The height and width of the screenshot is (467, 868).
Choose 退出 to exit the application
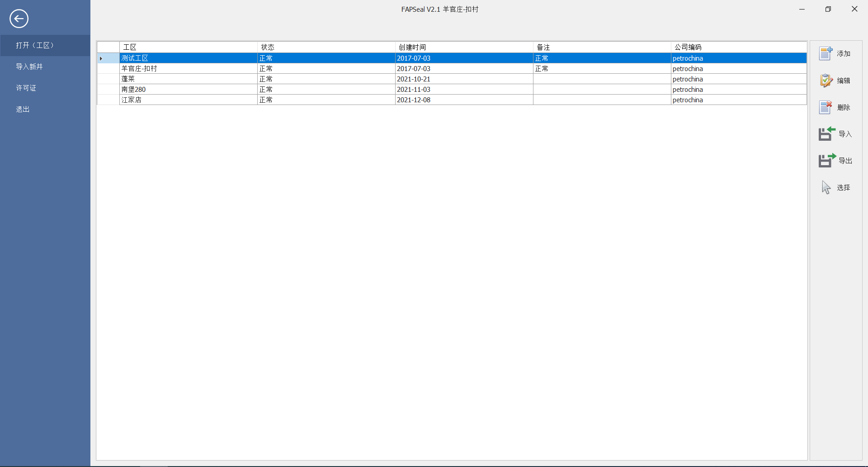[x=45, y=109]
